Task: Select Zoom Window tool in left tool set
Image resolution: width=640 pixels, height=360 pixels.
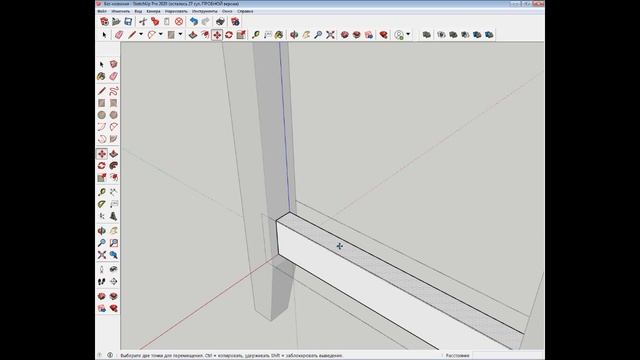Action: click(x=113, y=243)
